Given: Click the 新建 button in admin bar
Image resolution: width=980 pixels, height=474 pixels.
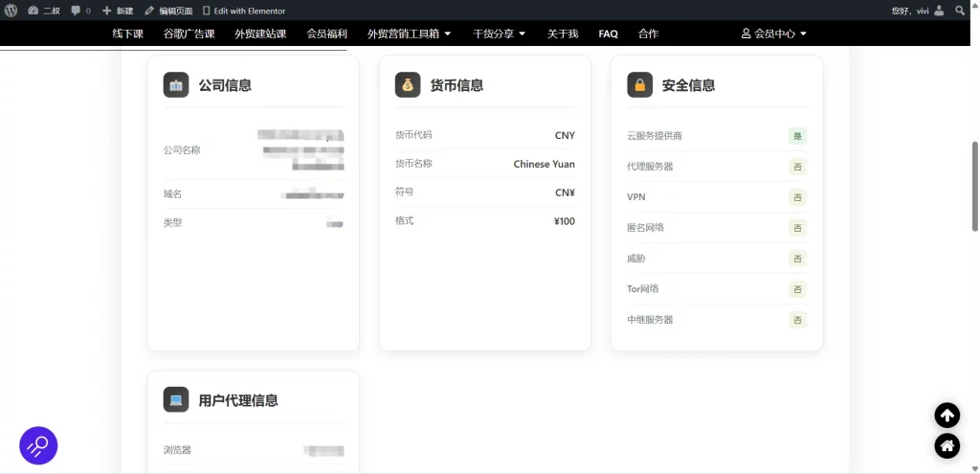Looking at the screenshot, I should [118, 11].
